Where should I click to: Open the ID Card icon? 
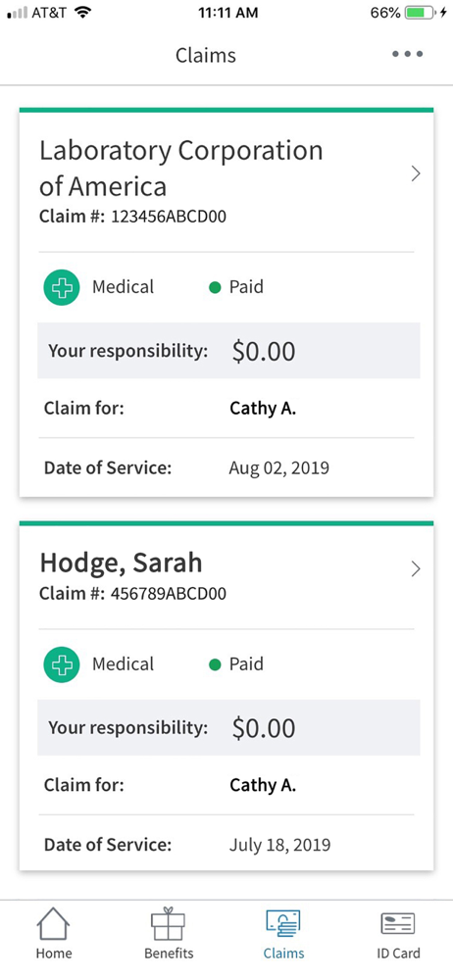[x=398, y=924]
